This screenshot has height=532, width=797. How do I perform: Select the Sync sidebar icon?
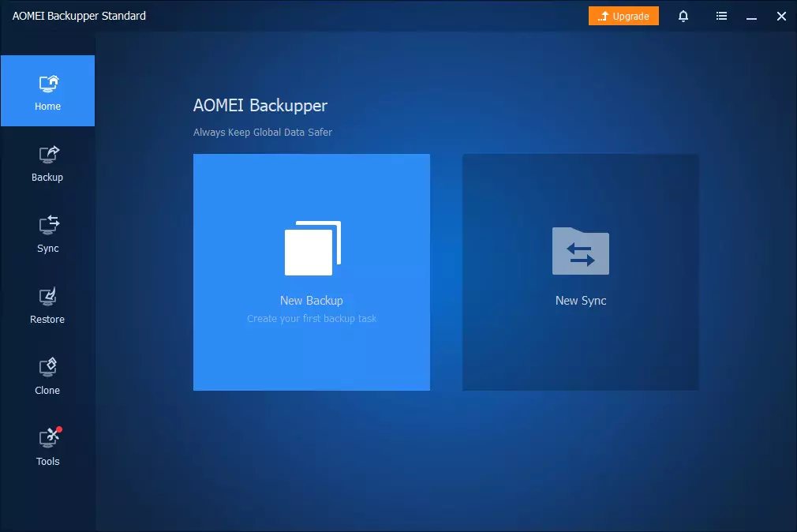(49, 225)
